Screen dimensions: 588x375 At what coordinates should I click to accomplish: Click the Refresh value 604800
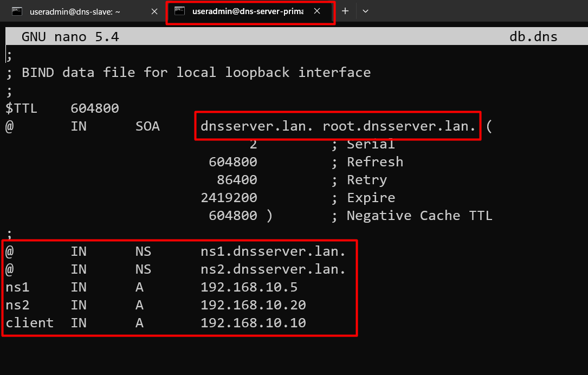pyautogui.click(x=233, y=162)
